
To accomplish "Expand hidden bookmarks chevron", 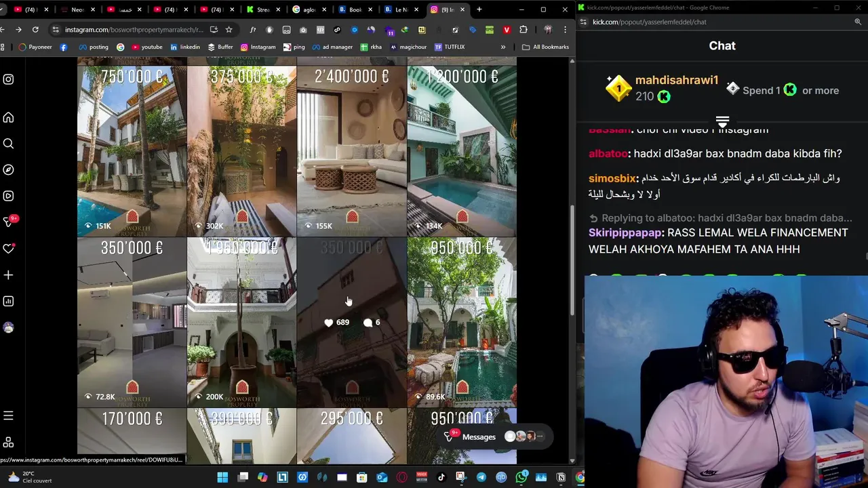I will [x=502, y=47].
